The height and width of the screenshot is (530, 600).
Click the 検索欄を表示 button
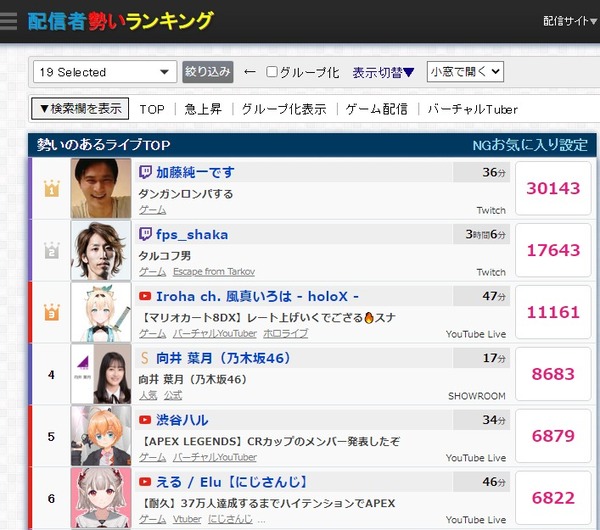pos(80,109)
